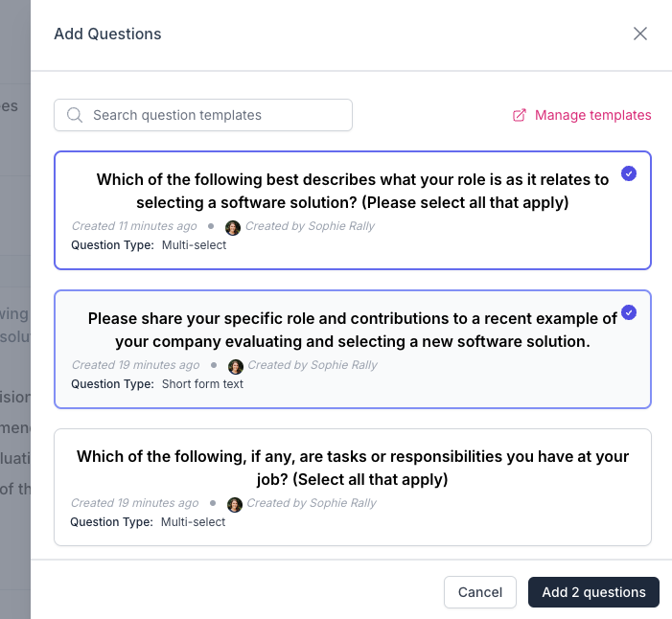Click the Short form text type label
The height and width of the screenshot is (619, 672).
point(202,384)
